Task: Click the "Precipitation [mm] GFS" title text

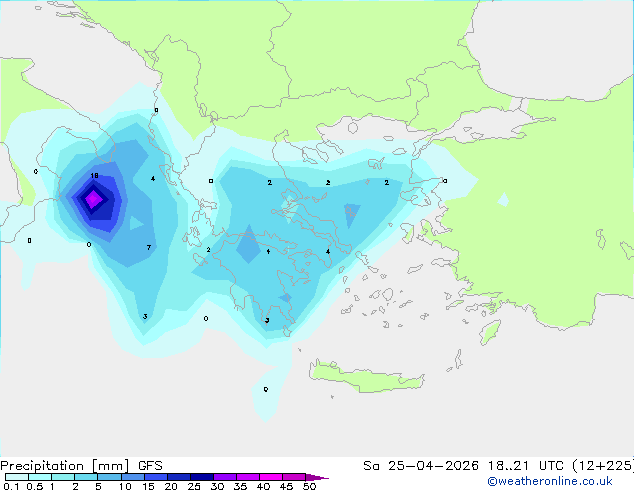Action: pos(81,466)
